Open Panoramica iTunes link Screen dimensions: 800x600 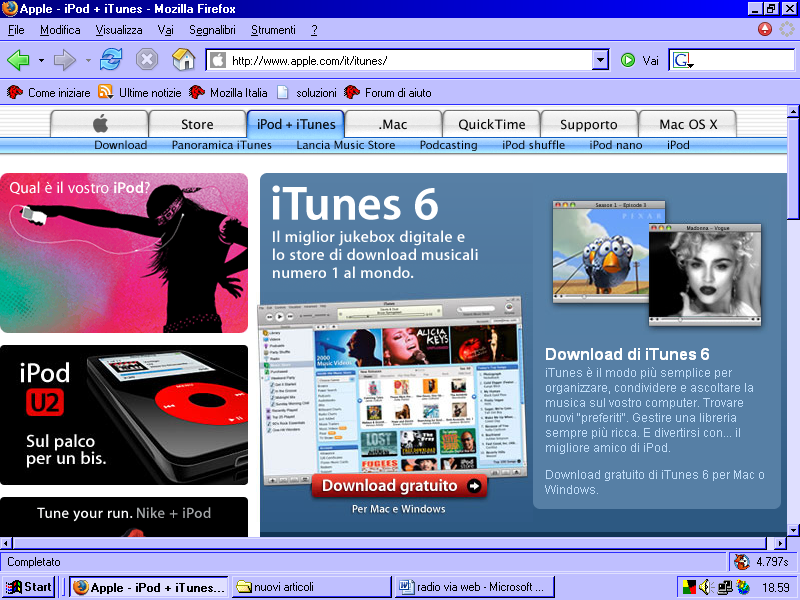pyautogui.click(x=221, y=145)
